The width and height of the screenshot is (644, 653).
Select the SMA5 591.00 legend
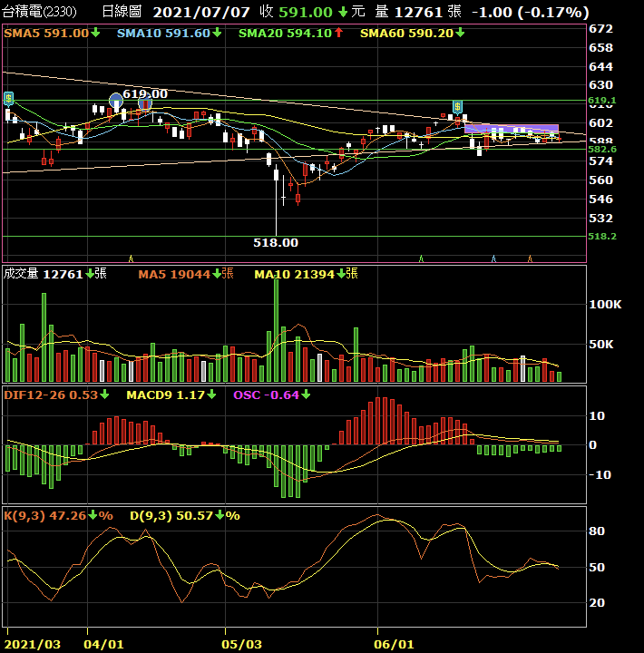click(52, 33)
